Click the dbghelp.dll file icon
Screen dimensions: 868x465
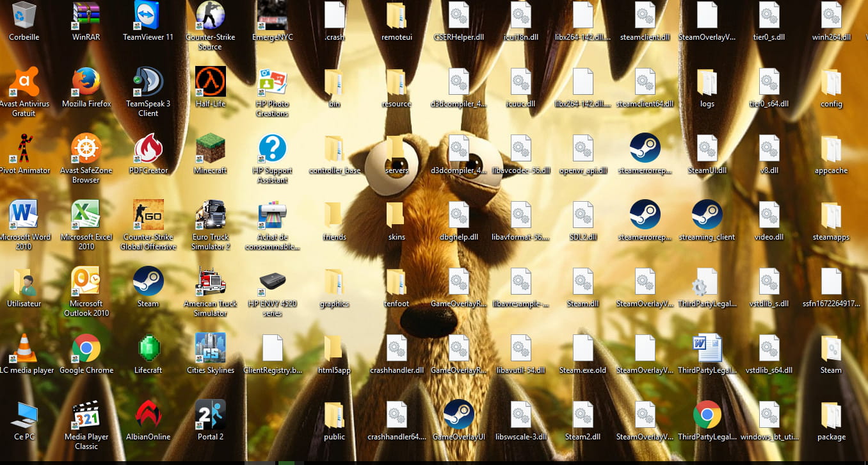click(458, 215)
